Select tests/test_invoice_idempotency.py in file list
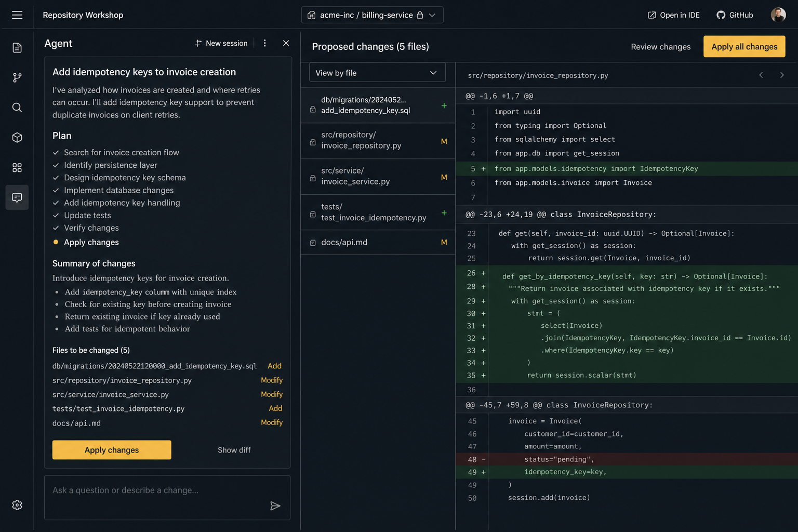The image size is (798, 532). (x=378, y=212)
